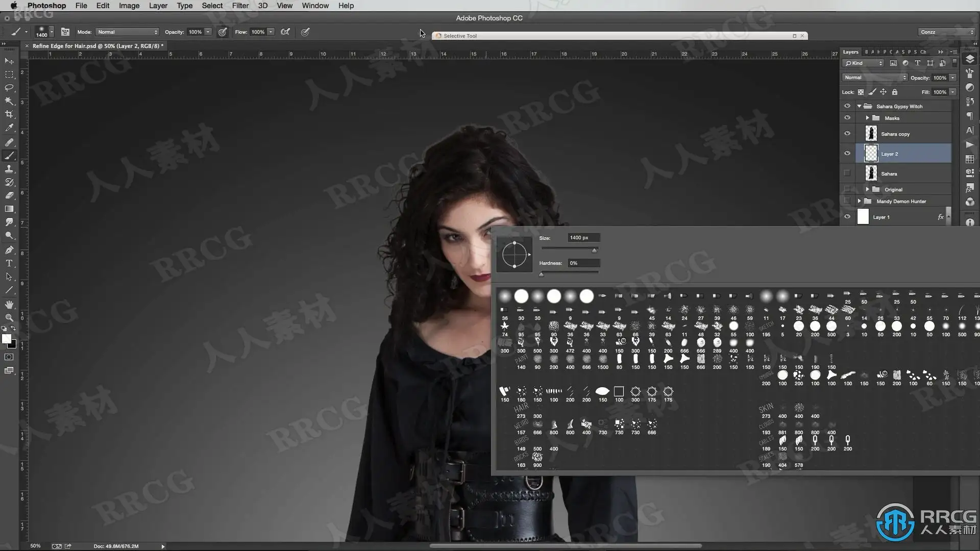Hide the Sahara copy layer
980x551 pixels.
[x=847, y=134]
